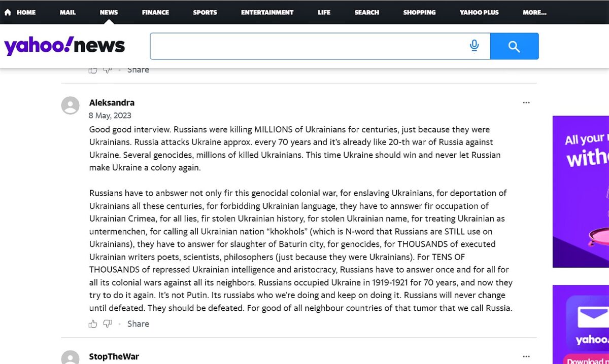The height and width of the screenshot is (364, 609).
Task: Click the microphone voice search icon
Action: [475, 46]
